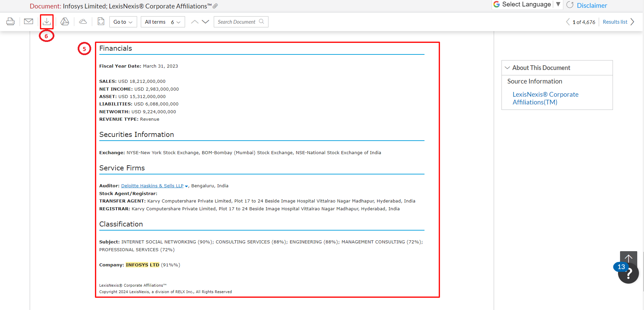Jump to previous search term arrow

[195, 22]
